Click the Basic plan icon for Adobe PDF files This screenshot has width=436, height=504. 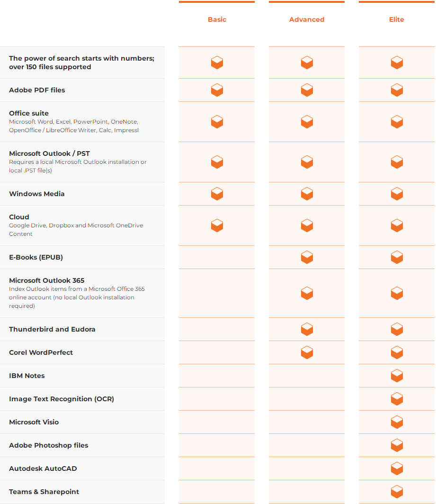[x=217, y=90]
